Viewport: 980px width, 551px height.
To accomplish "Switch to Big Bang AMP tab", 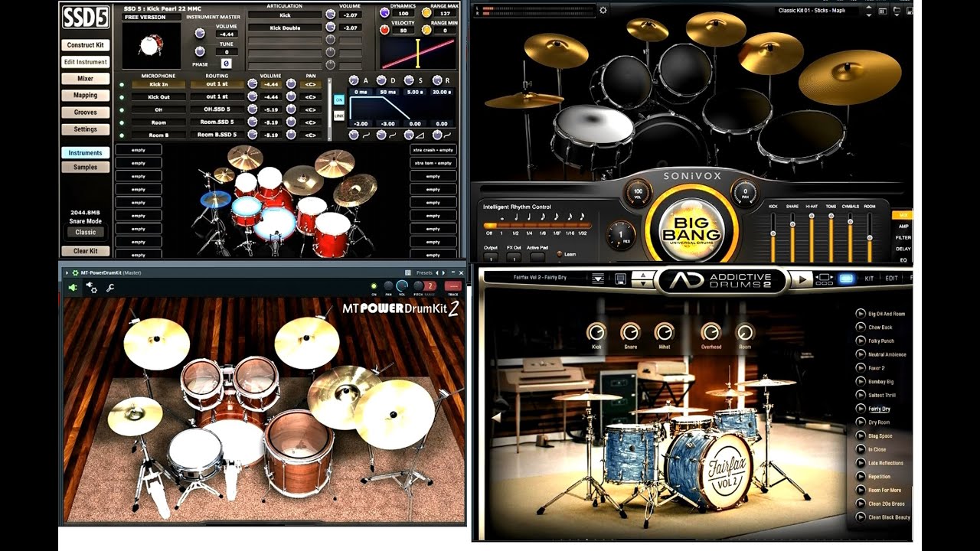I will click(x=903, y=227).
